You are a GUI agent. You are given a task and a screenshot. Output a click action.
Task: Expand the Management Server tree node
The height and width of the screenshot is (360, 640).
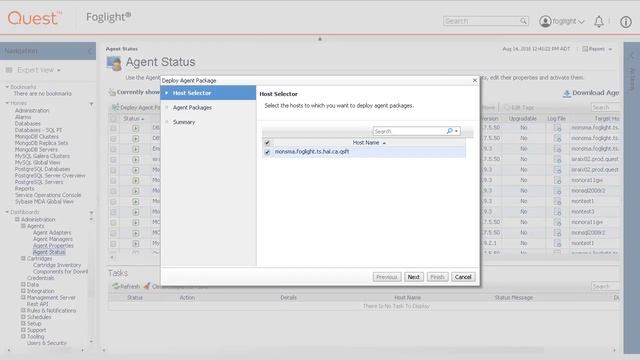(23, 298)
